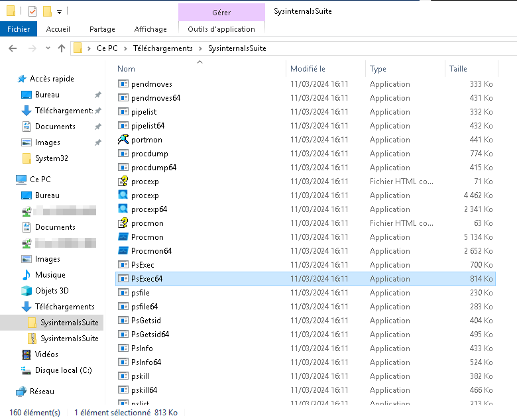
Task: Click the Gérer contextual tab header
Action: point(221,13)
